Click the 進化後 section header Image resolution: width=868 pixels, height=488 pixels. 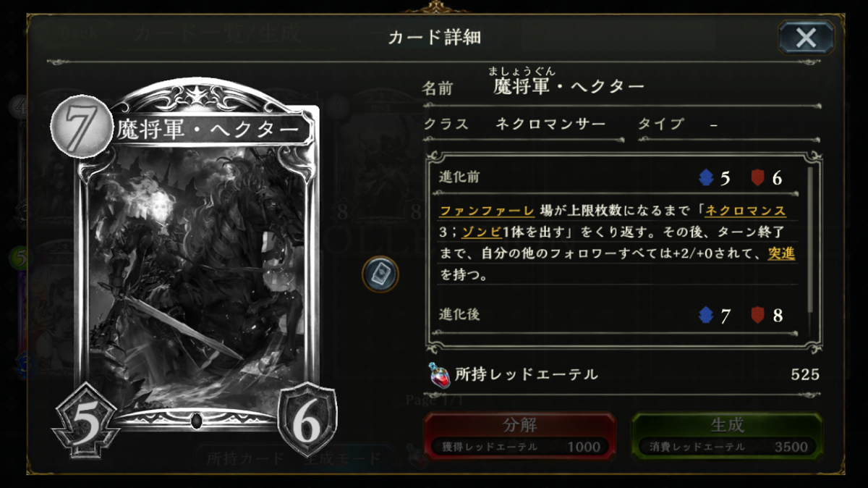[x=459, y=315]
